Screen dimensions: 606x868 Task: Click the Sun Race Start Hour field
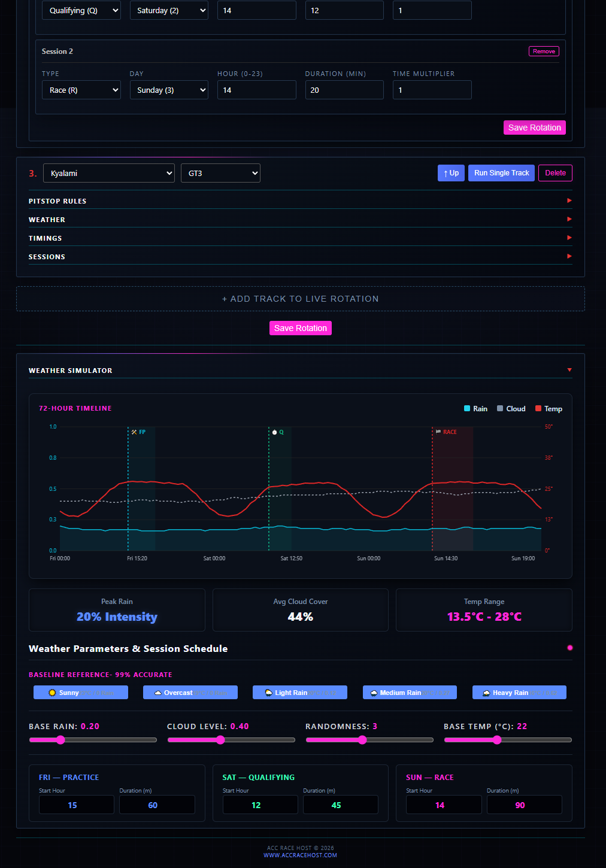click(444, 805)
